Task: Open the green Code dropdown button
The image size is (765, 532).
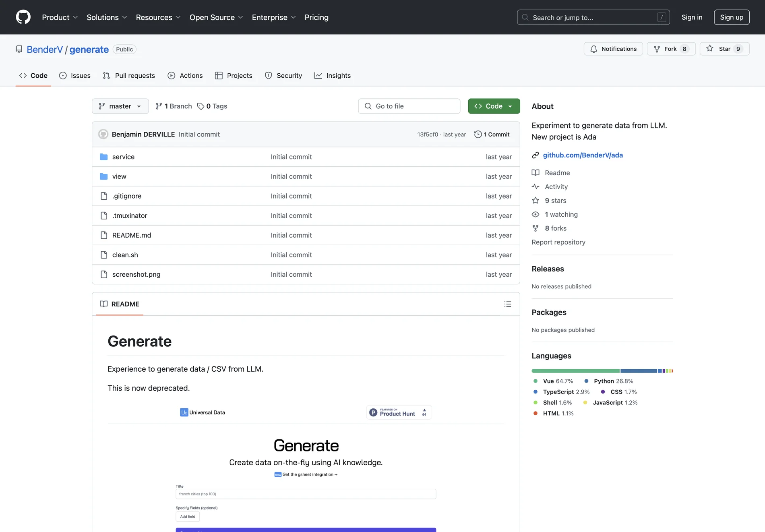Action: pos(494,106)
